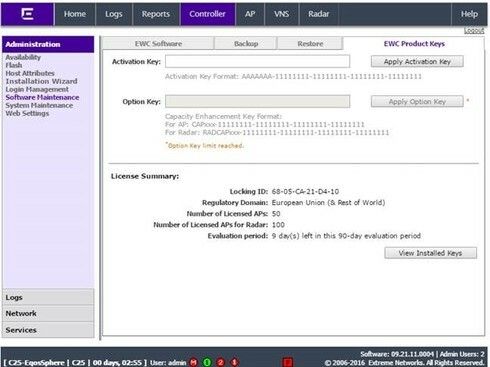
Task: Click the red port 2 status indicator
Action: click(220, 362)
